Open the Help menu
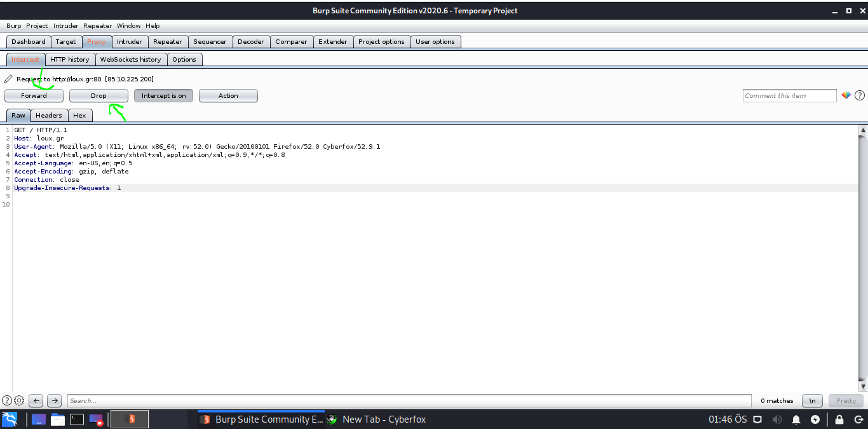 pos(153,26)
